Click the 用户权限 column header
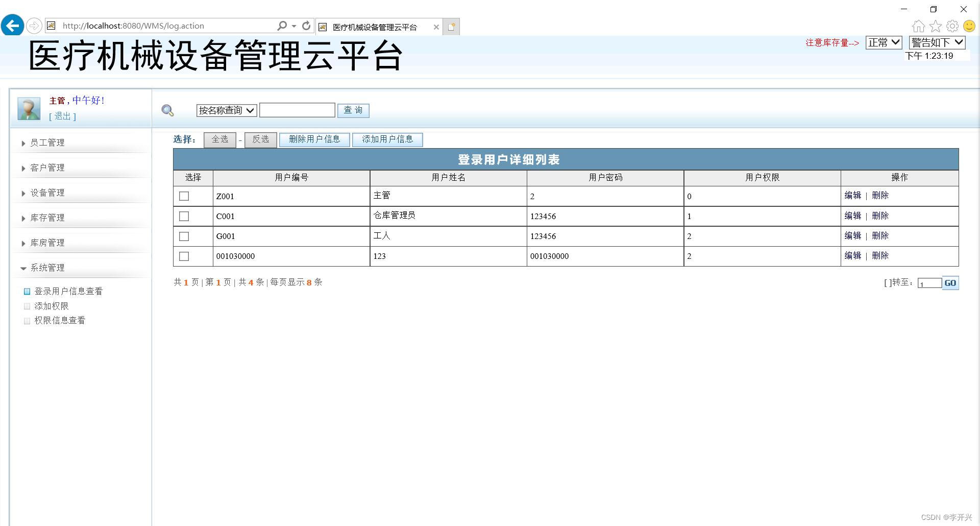 point(762,178)
